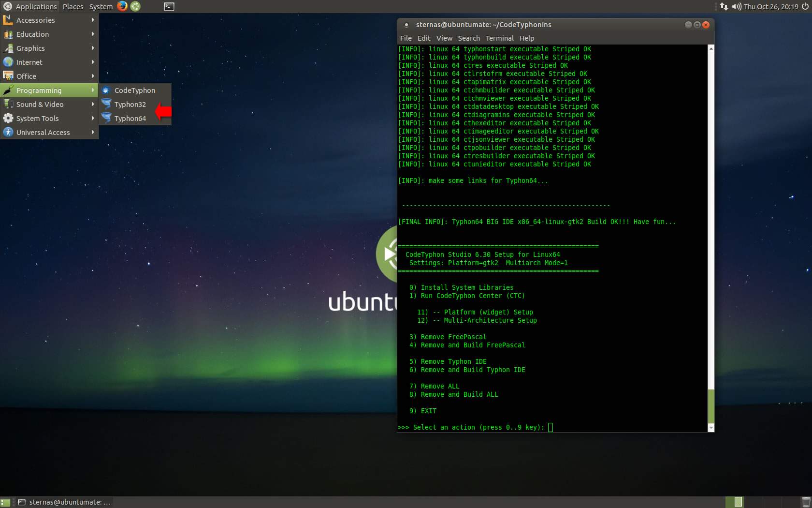Click the Internet globe icon
Image resolution: width=812 pixels, height=508 pixels.
pyautogui.click(x=8, y=62)
